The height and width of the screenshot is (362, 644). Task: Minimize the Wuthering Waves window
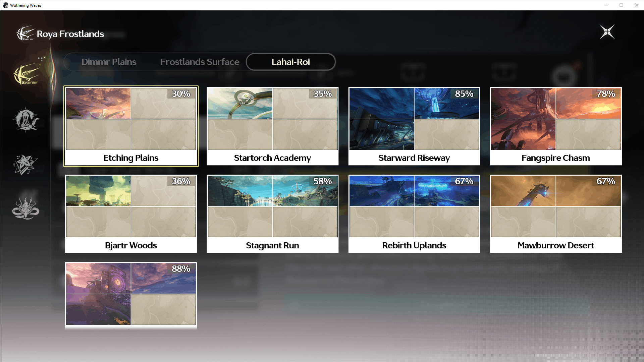(606, 5)
